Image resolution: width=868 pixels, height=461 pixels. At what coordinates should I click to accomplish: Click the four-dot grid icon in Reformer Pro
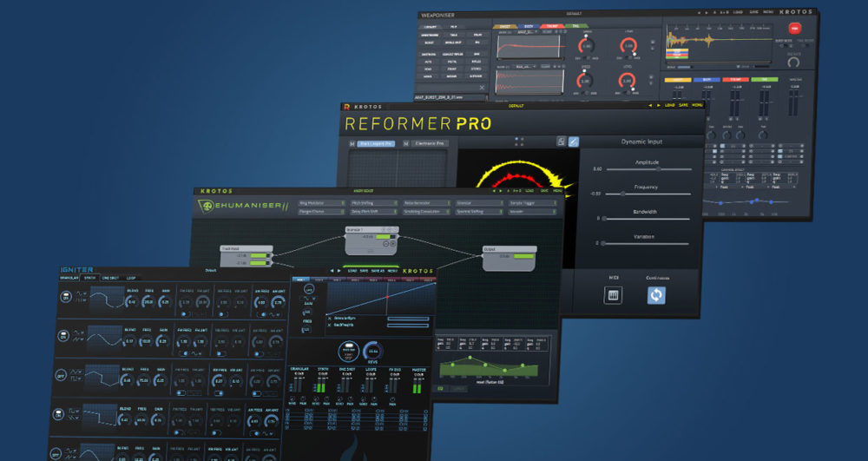point(519,142)
